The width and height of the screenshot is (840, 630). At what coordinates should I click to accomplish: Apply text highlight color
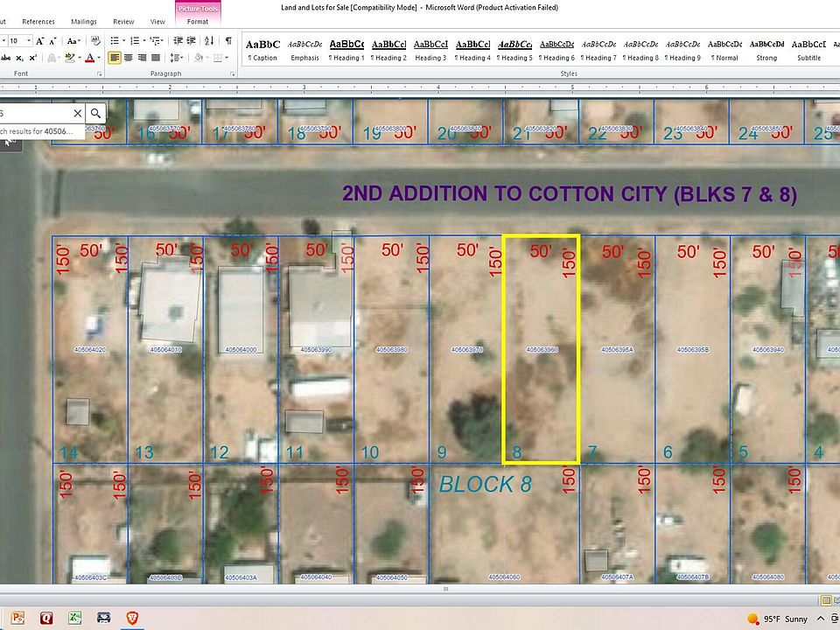(68, 58)
